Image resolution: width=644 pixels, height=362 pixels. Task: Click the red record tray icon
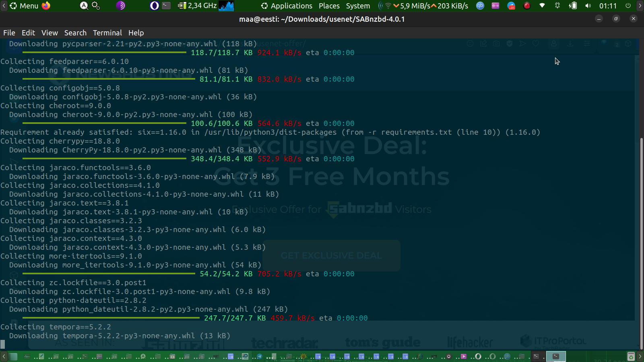pos(526,6)
